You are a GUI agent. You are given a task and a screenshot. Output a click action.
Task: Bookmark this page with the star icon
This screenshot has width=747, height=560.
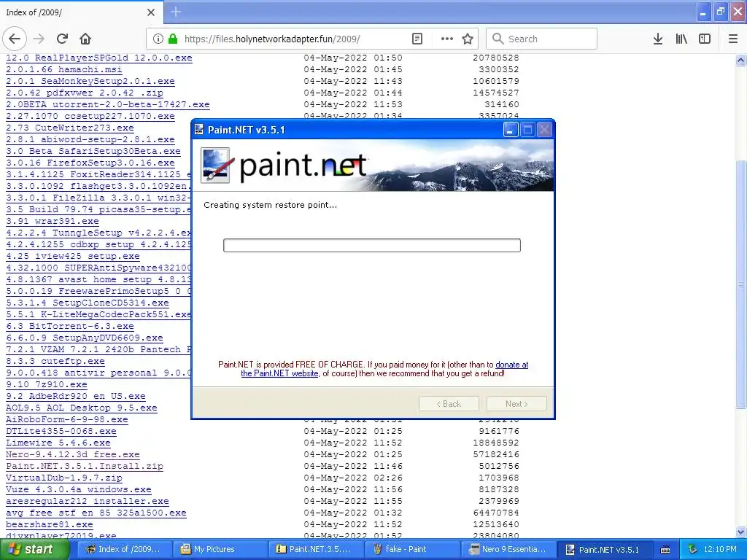coord(468,39)
